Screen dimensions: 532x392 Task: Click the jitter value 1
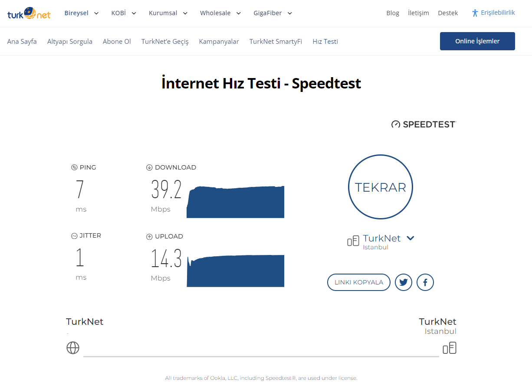coord(80,258)
